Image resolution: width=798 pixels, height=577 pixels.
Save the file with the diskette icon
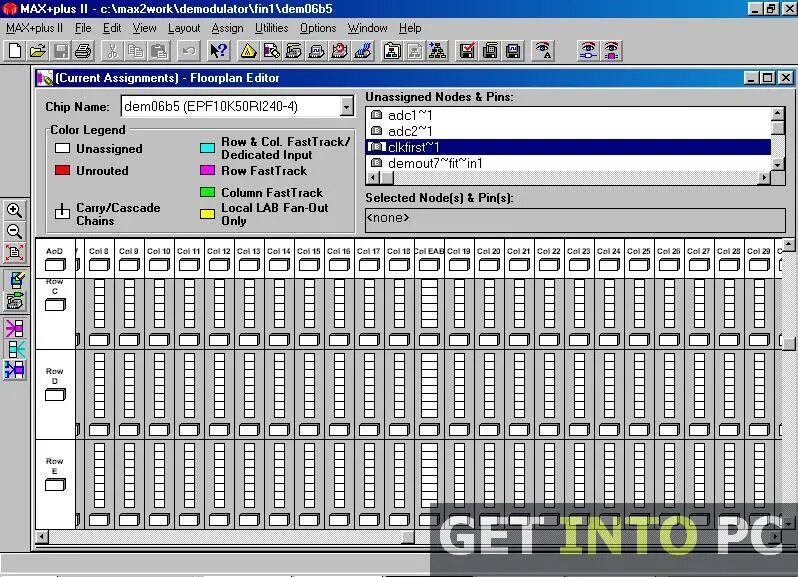coord(61,51)
